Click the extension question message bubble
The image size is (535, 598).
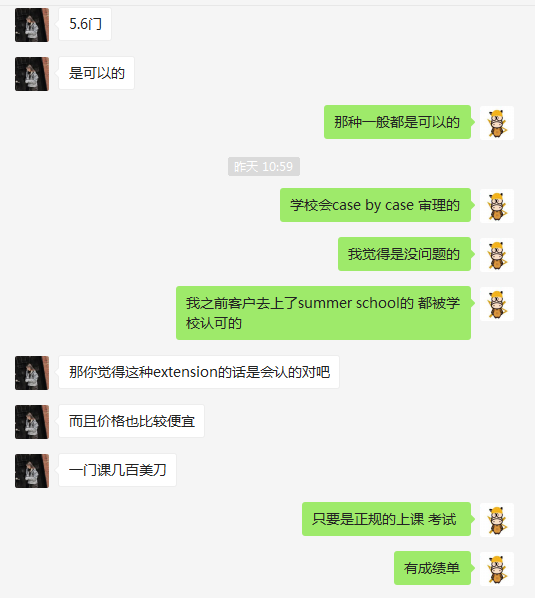[199, 372]
